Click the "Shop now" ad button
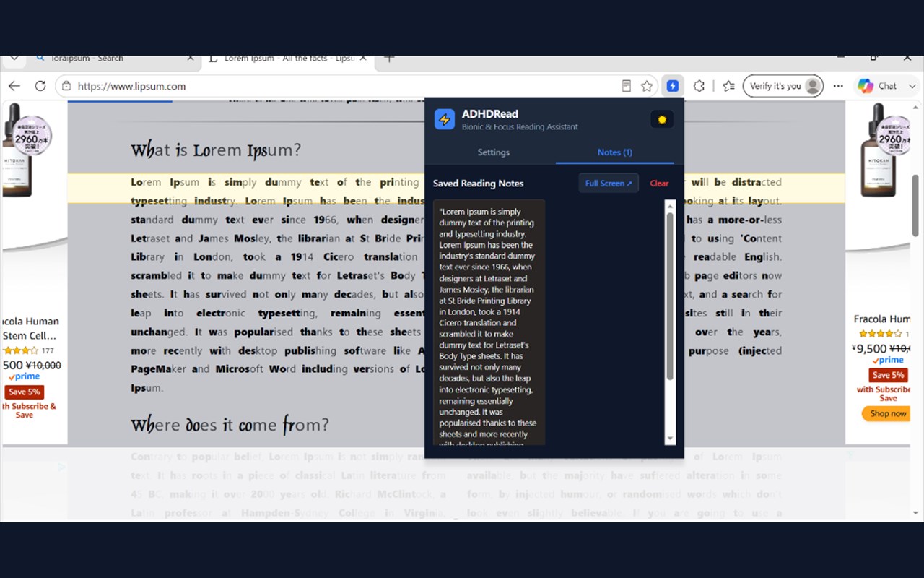 [x=887, y=413]
